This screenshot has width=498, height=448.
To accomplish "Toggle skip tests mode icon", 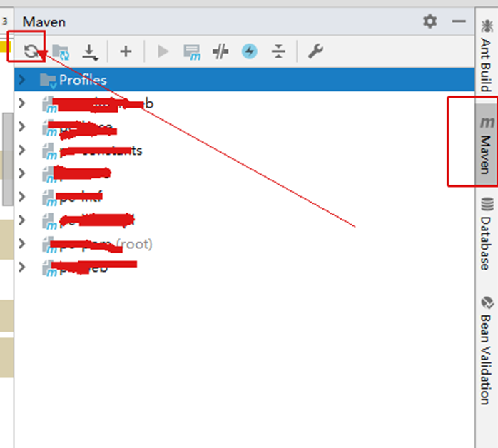I will (220, 51).
